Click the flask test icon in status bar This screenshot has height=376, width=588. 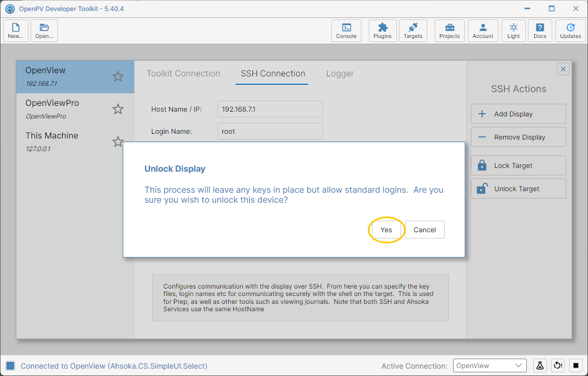point(540,365)
